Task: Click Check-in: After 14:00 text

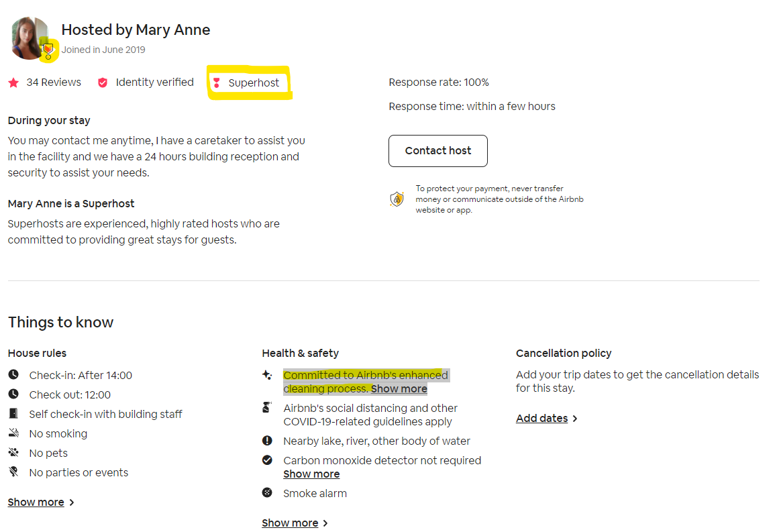Action: coord(81,375)
